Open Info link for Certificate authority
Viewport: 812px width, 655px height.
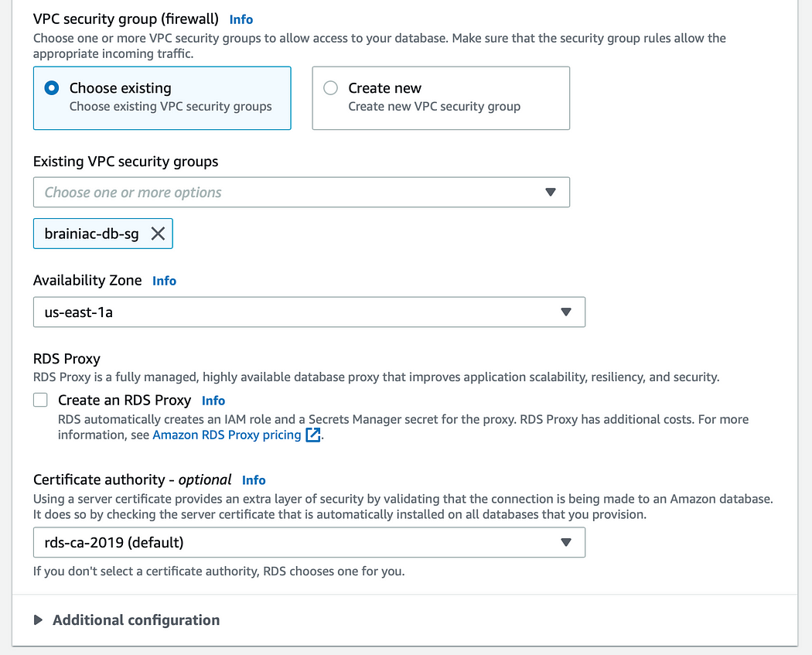[x=254, y=480]
